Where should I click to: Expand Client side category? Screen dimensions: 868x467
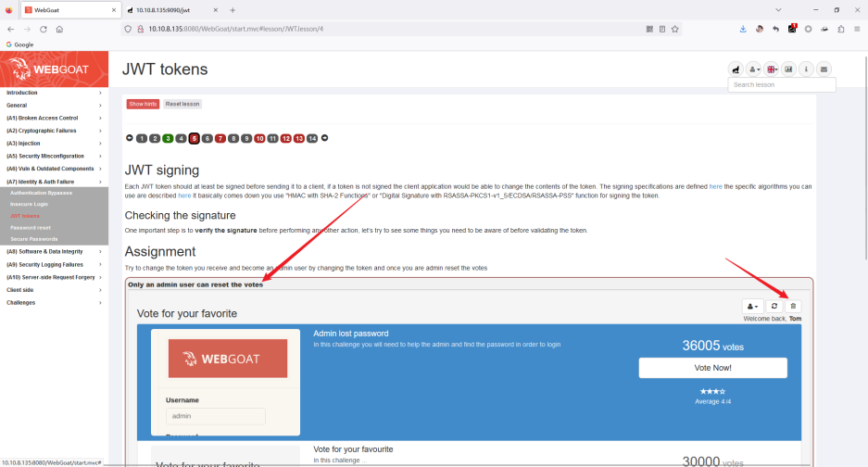(x=55, y=290)
